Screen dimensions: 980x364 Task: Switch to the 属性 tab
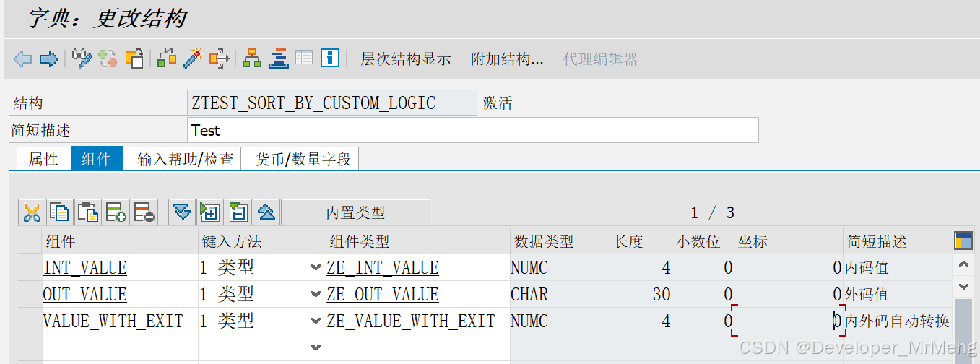click(x=43, y=159)
